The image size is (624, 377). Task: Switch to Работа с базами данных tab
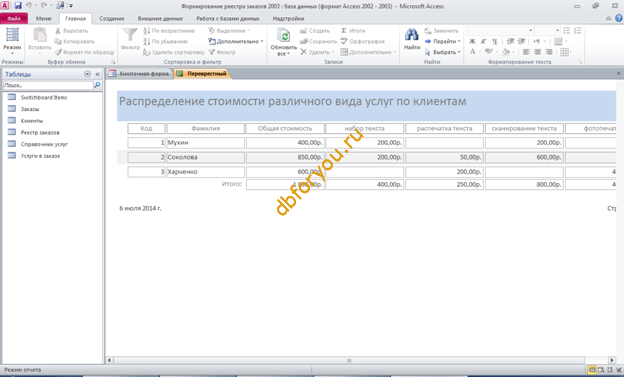[228, 18]
